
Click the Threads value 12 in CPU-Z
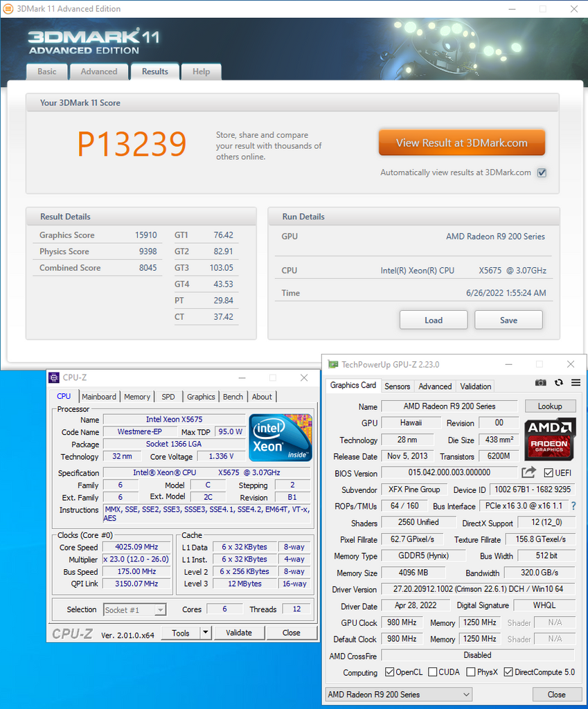(296, 609)
